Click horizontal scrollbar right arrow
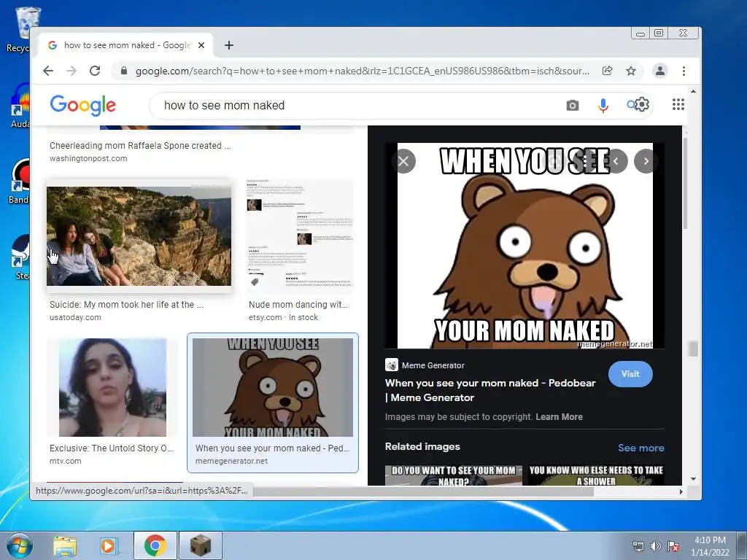Viewport: 747px width, 560px height. pos(681,492)
